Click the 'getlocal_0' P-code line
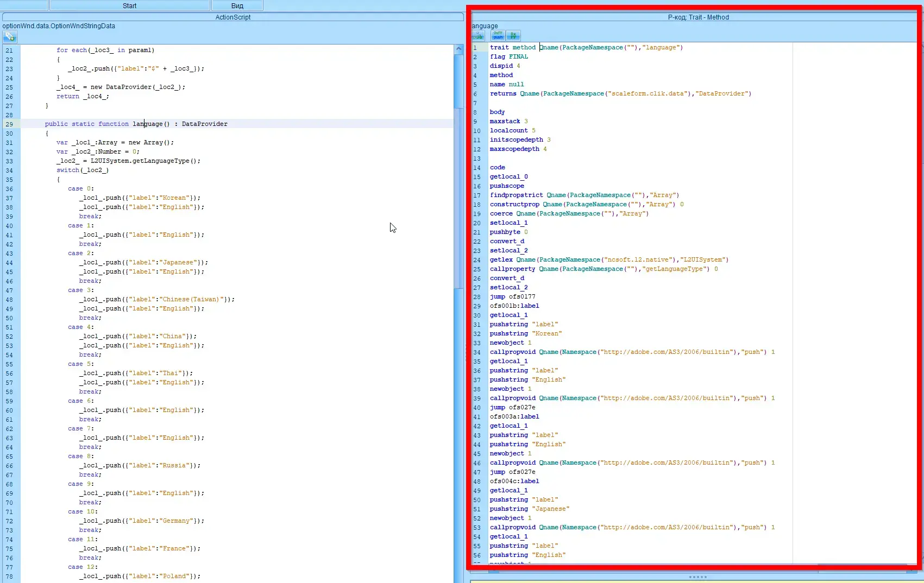Image resolution: width=924 pixels, height=583 pixels. pos(509,176)
